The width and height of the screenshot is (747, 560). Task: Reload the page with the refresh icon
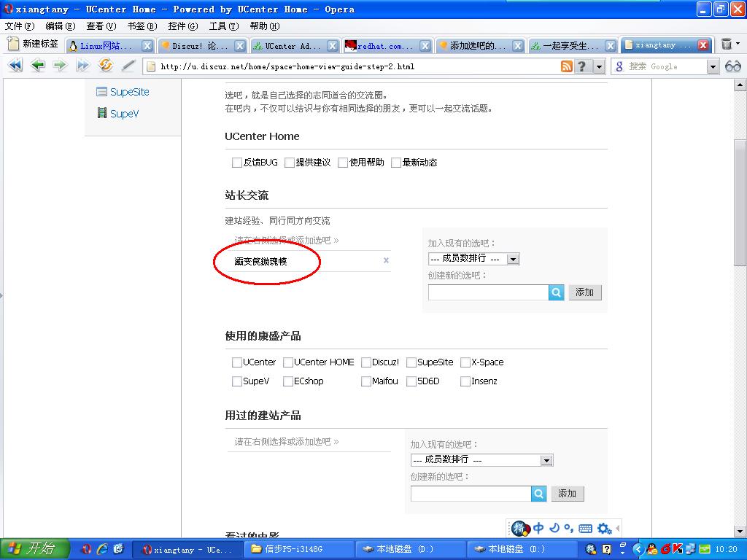(x=105, y=65)
